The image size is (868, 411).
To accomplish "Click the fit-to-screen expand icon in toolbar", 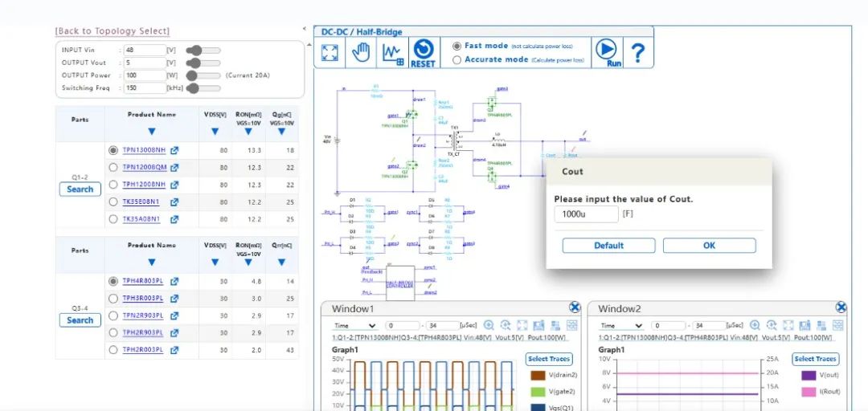I will 330,53.
